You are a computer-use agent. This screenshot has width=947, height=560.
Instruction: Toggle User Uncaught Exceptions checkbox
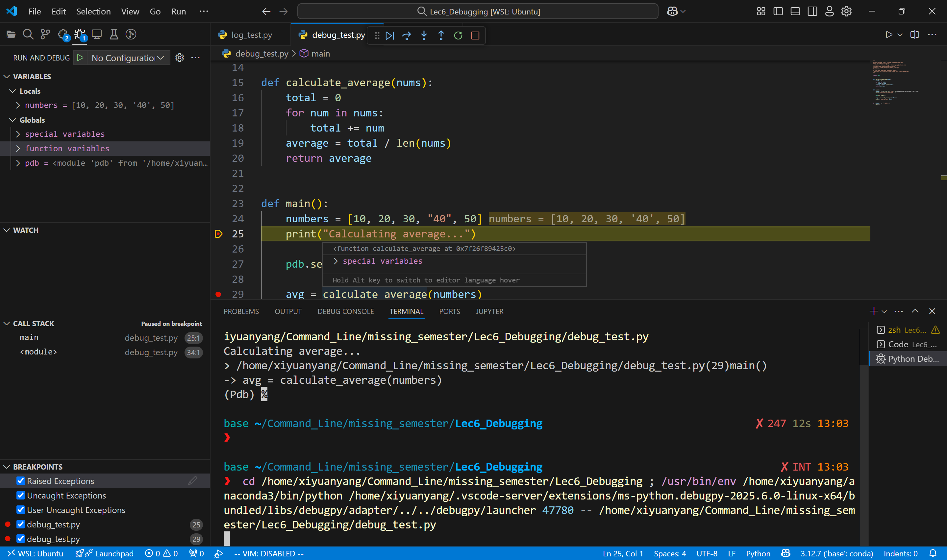[21, 510]
